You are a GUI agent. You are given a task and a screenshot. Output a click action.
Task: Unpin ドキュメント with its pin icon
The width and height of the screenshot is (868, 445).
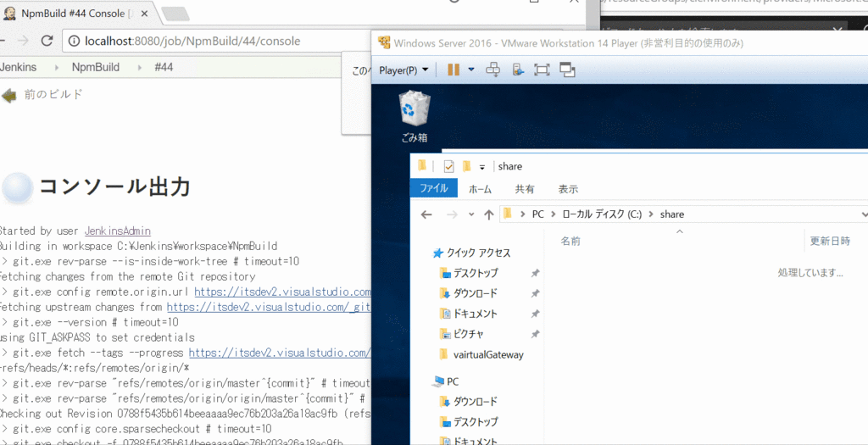535,314
